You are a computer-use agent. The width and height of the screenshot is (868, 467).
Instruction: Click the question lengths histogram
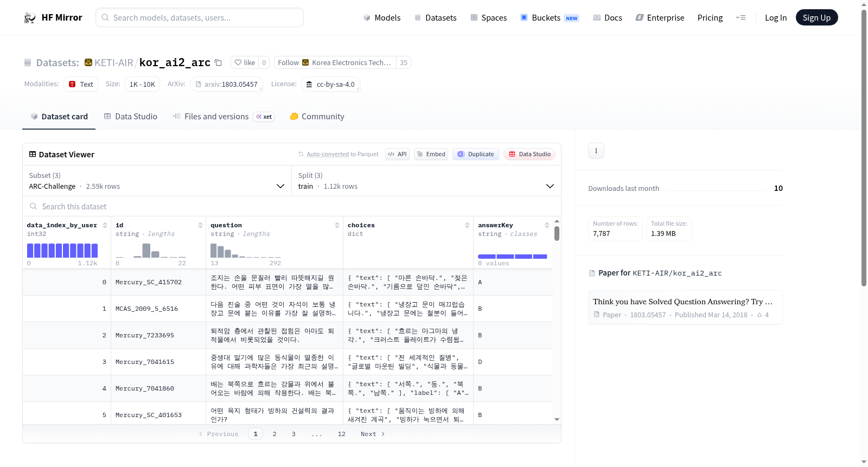pos(246,251)
